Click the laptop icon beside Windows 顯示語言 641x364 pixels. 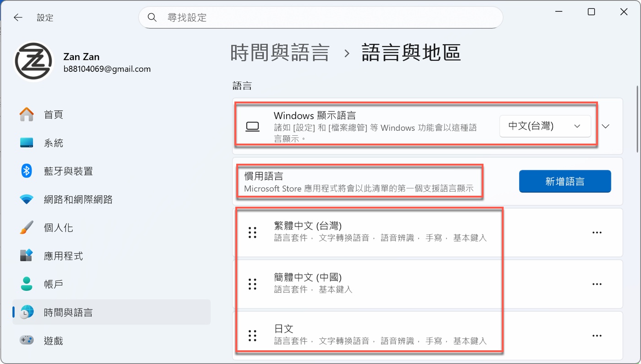click(254, 126)
